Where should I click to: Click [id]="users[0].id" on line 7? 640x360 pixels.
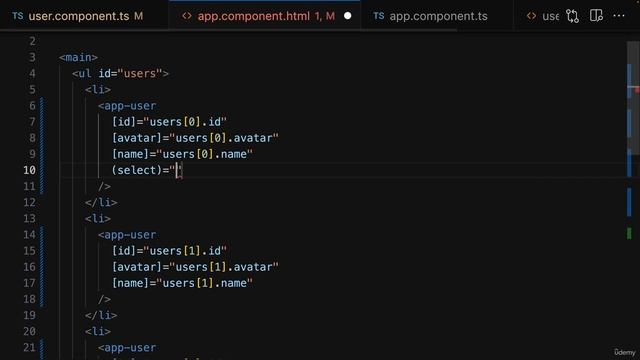click(x=169, y=122)
